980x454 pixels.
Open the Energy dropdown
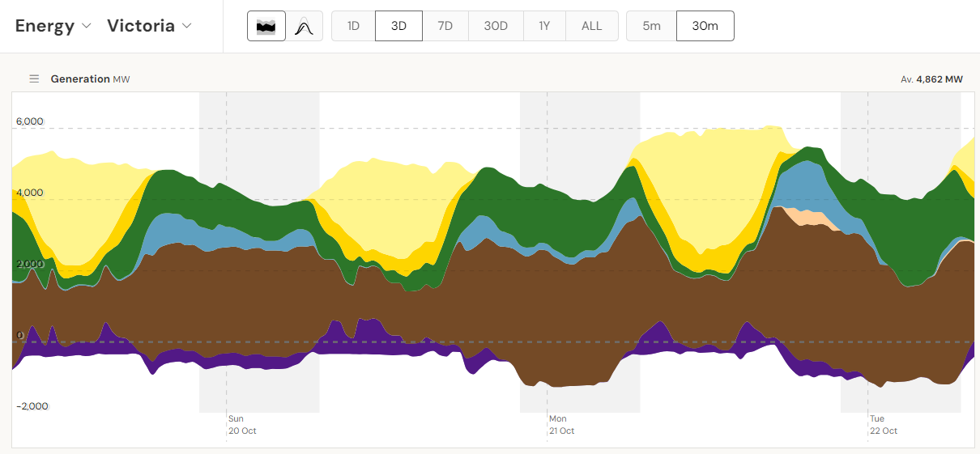pos(54,26)
